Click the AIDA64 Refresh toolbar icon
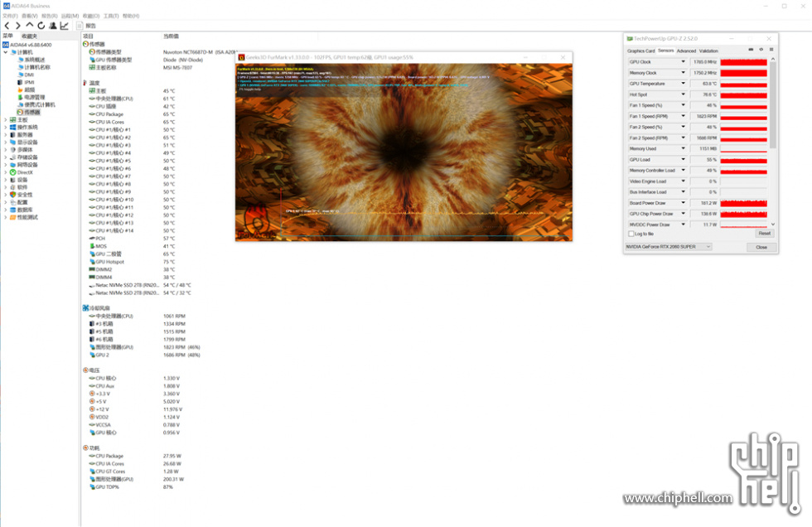The height and width of the screenshot is (527, 812). (41, 26)
